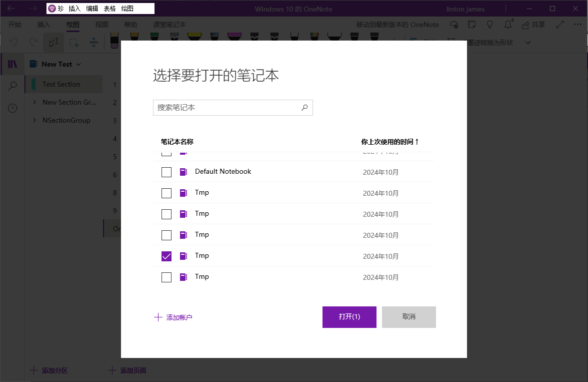588x382 pixels.
Task: Open the feed pane icon next to sync
Action: [x=472, y=25]
